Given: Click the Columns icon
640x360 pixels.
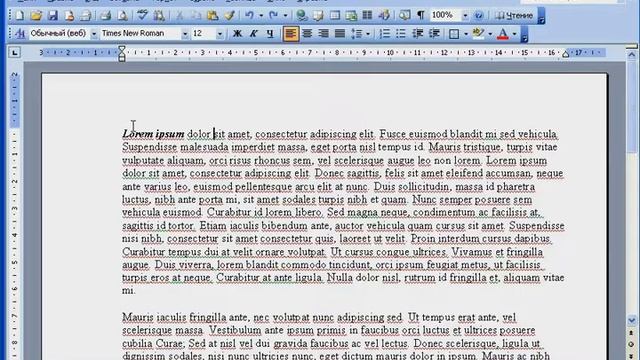Looking at the screenshot, I should tap(367, 16).
